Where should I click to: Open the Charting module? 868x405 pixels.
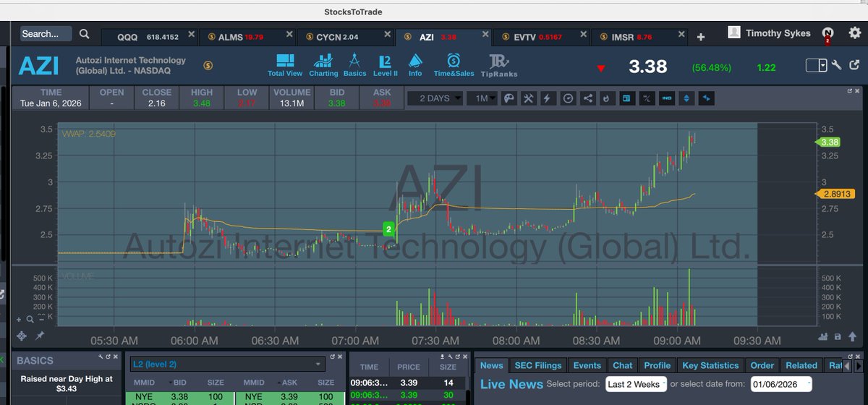(323, 65)
